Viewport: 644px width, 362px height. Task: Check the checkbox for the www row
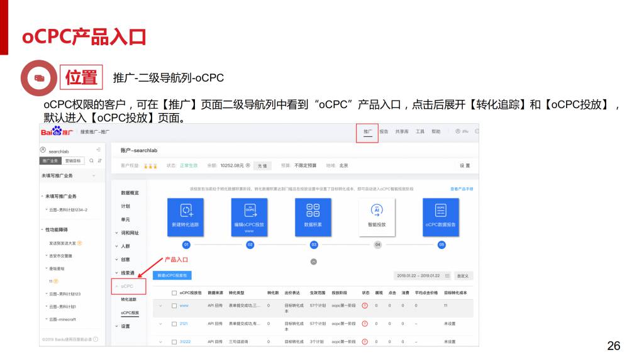click(174, 305)
